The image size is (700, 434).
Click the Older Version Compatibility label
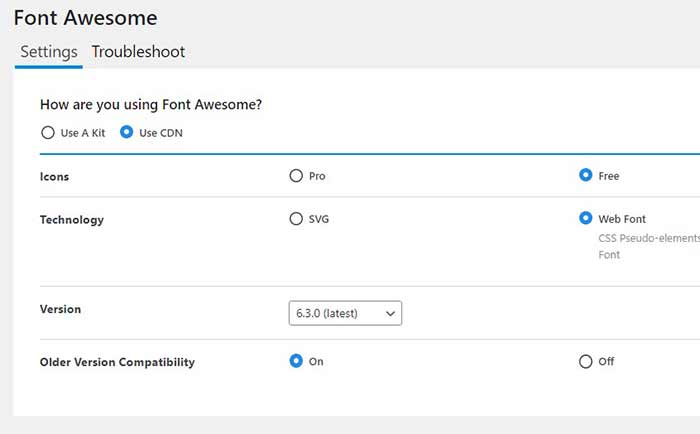coord(116,362)
